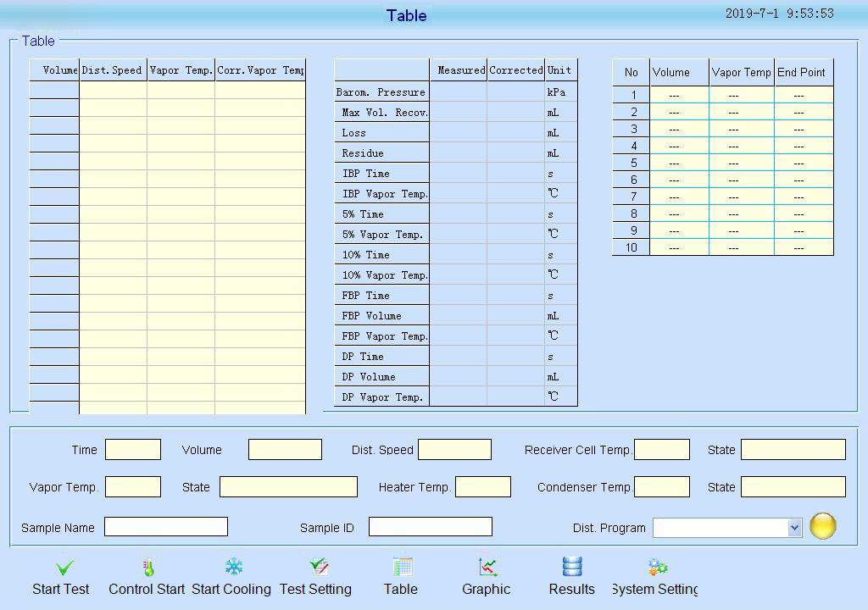Viewport: 868px width, 610px height.
Task: Click the Start Test green checkmark icon
Action: 64,568
